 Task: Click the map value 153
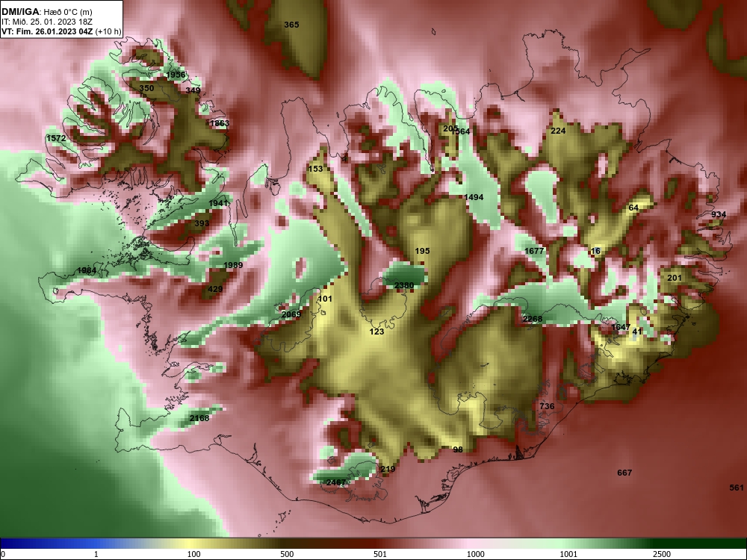tap(315, 169)
